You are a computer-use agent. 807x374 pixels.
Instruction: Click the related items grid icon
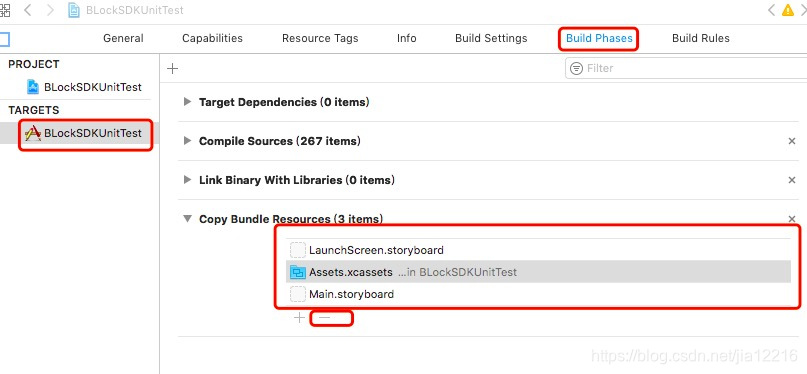(x=5, y=10)
